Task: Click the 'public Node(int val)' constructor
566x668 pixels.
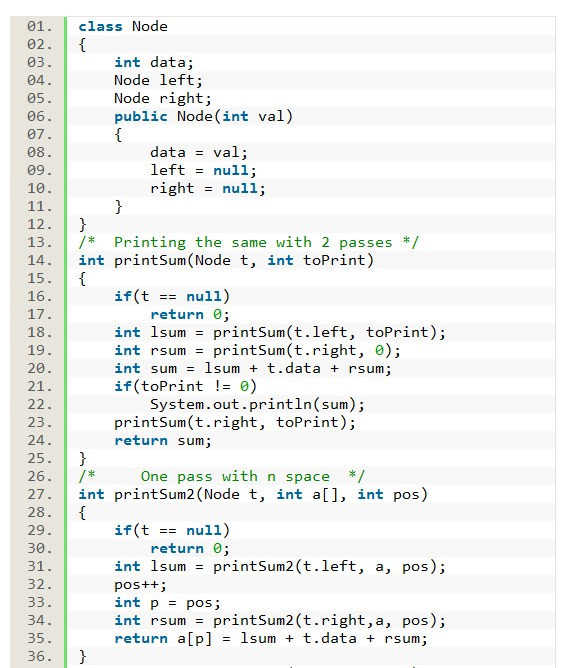Action: [204, 116]
